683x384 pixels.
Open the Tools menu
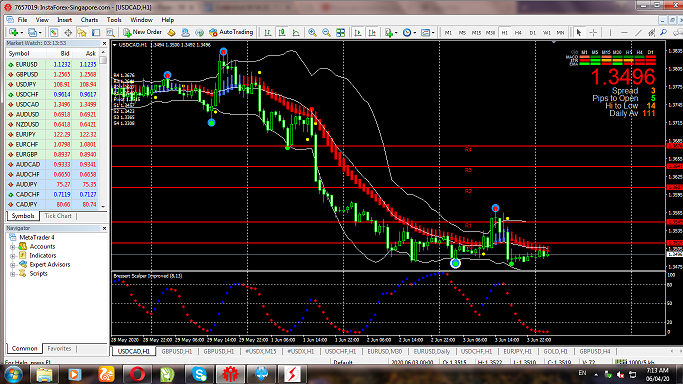[114, 20]
